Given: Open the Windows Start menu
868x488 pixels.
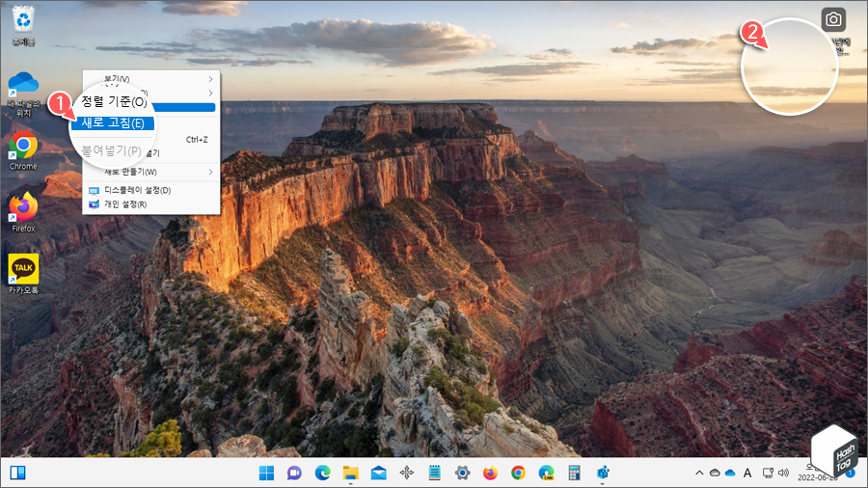Looking at the screenshot, I should (266, 474).
